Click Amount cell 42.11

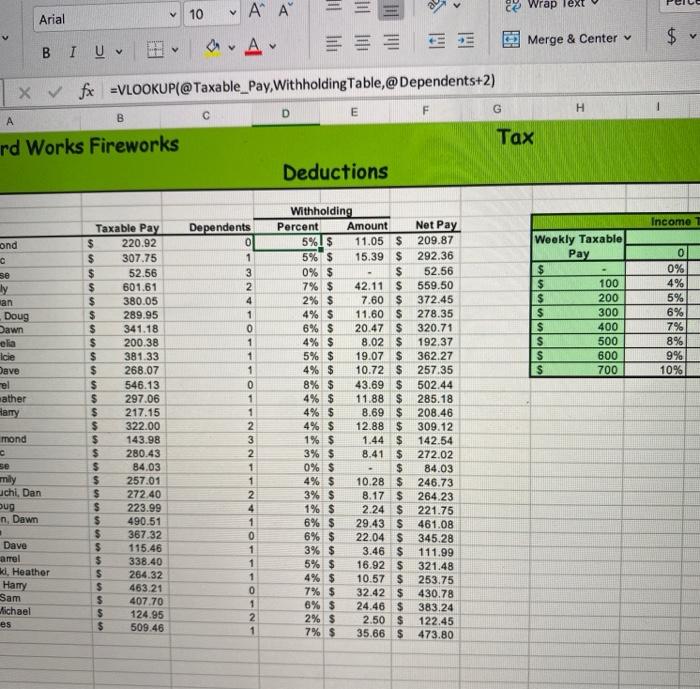tap(356, 286)
